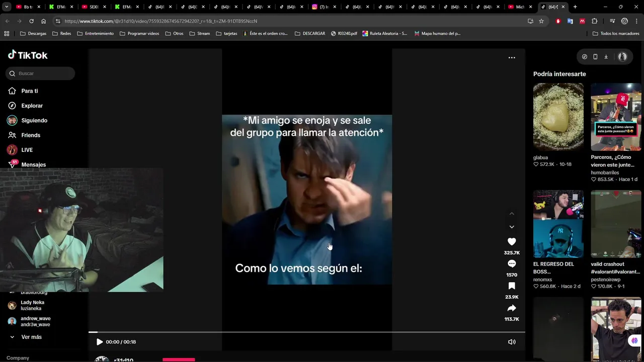Open Friends page
644x362 pixels.
(x=31, y=135)
